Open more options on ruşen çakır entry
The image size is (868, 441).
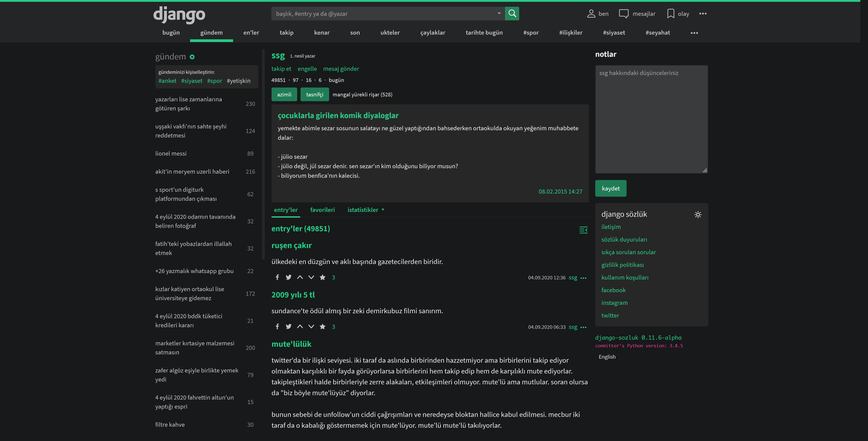(583, 278)
